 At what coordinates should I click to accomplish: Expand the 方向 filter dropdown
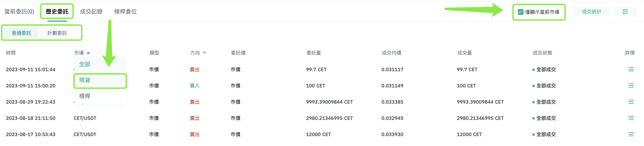coord(204,53)
